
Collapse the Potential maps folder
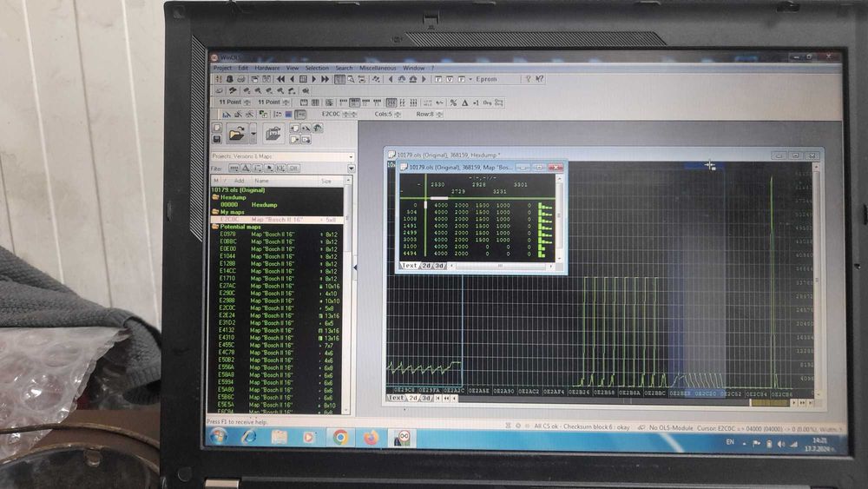click(215, 227)
